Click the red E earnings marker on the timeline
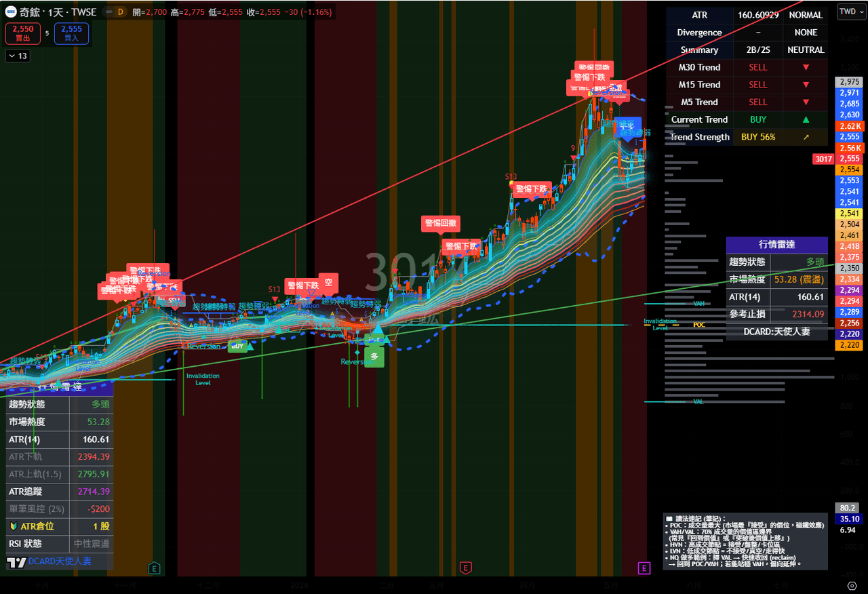Viewport: 868px width, 594px height. (465, 568)
